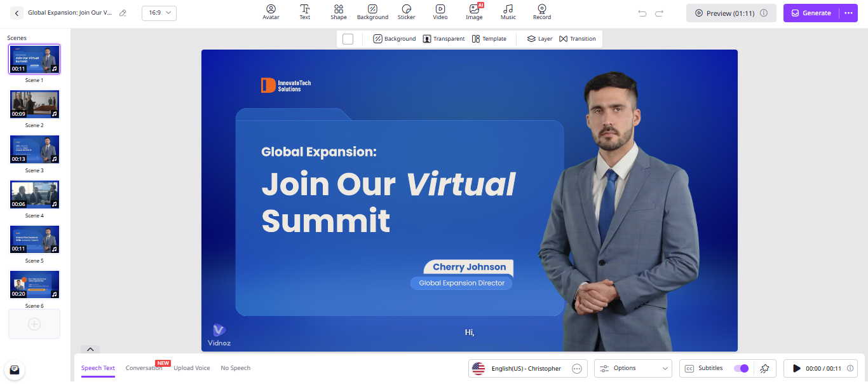Click the pin icon next to Subtitles
Viewport: 868px width, 384px height.
(x=764, y=368)
